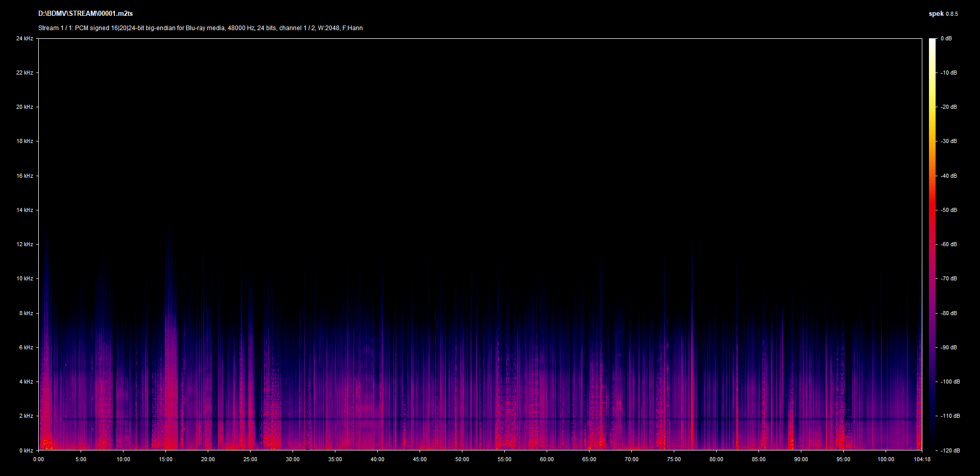The image size is (980, 476).
Task: Click the 75:00 timeline label
Action: (674, 459)
